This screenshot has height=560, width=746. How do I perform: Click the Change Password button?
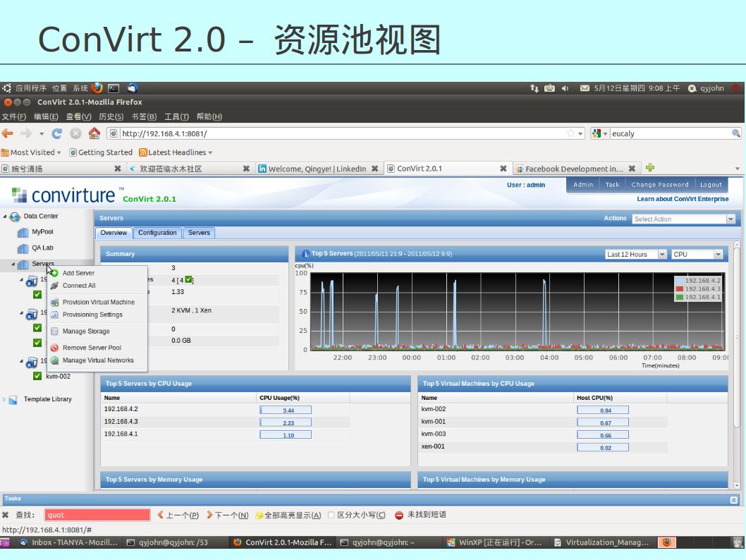click(x=659, y=185)
